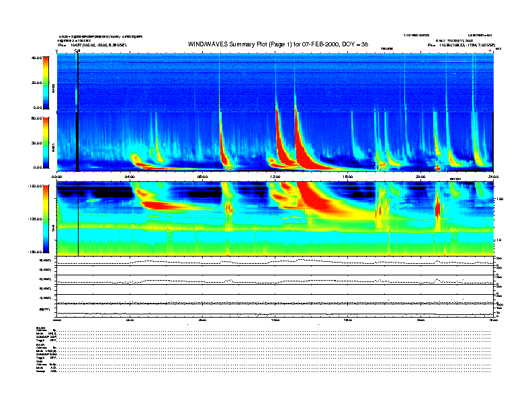Click the 10 frequency tick beside TNR panel
This screenshot has height=411, width=532.
pos(498,240)
